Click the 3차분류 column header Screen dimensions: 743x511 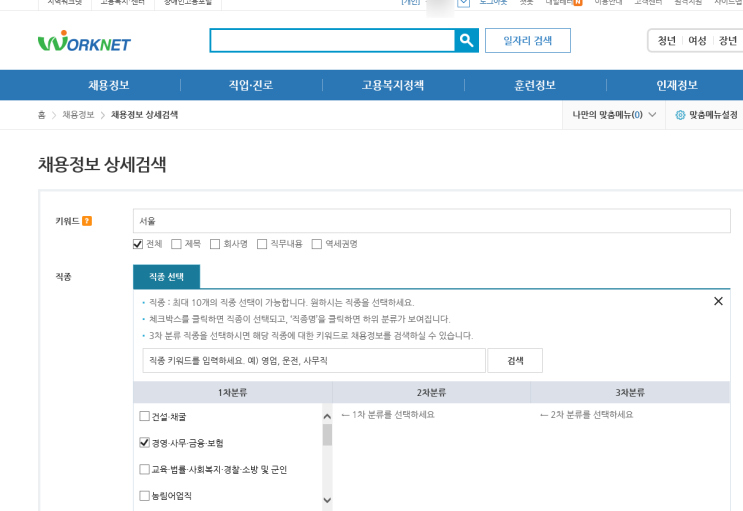(630, 392)
